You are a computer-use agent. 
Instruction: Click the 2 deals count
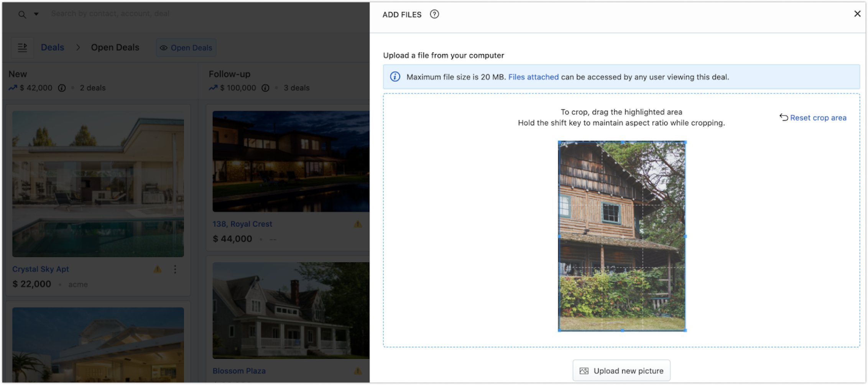pyautogui.click(x=93, y=88)
